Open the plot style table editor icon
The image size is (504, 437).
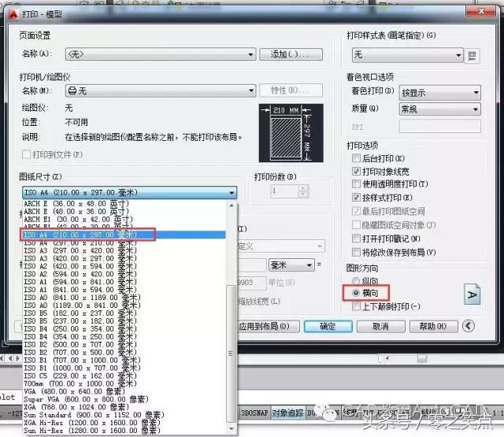[472, 56]
